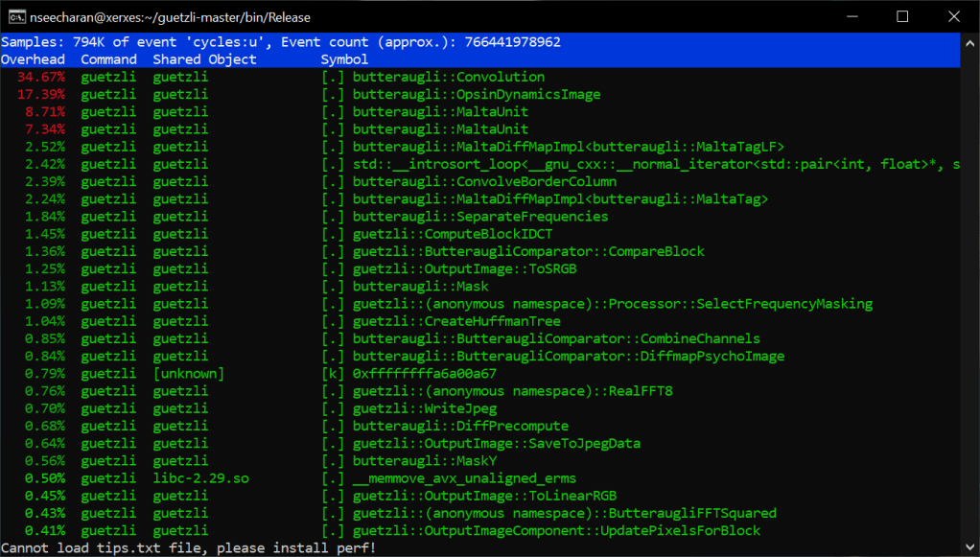Click the 'Cannot load tips.txt' status line

[188, 548]
